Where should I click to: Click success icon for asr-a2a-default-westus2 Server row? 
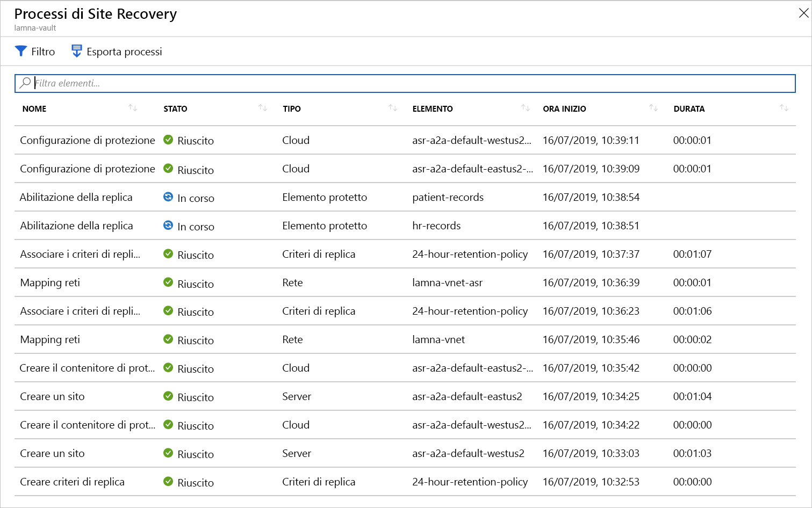168,453
